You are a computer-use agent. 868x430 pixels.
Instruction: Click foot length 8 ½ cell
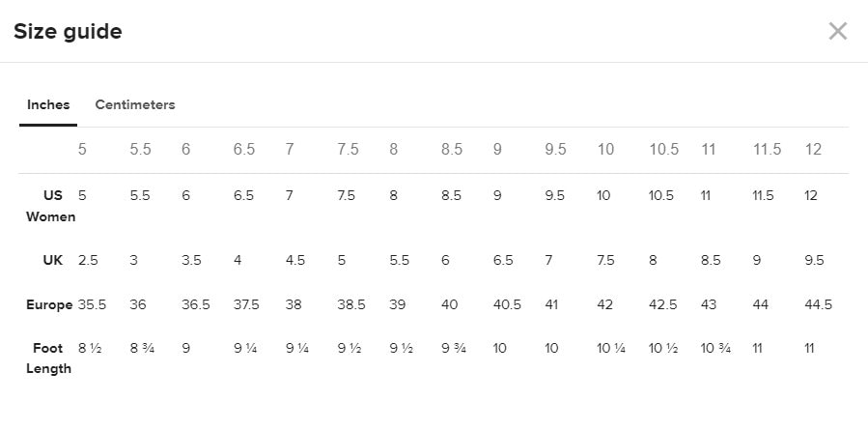click(x=90, y=349)
